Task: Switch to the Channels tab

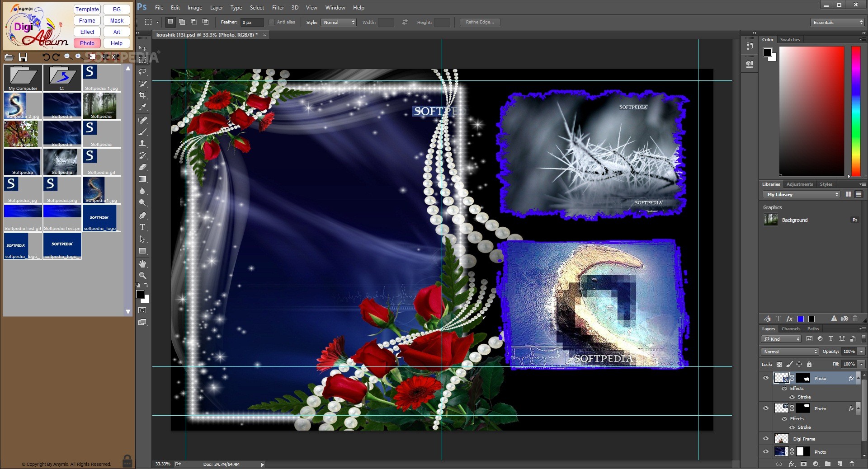Action: point(791,329)
